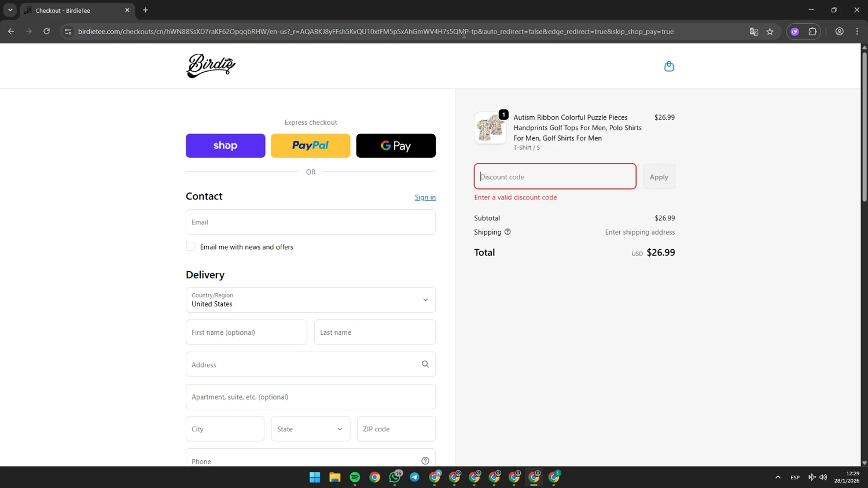Click the Apartment, suite field

(311, 397)
